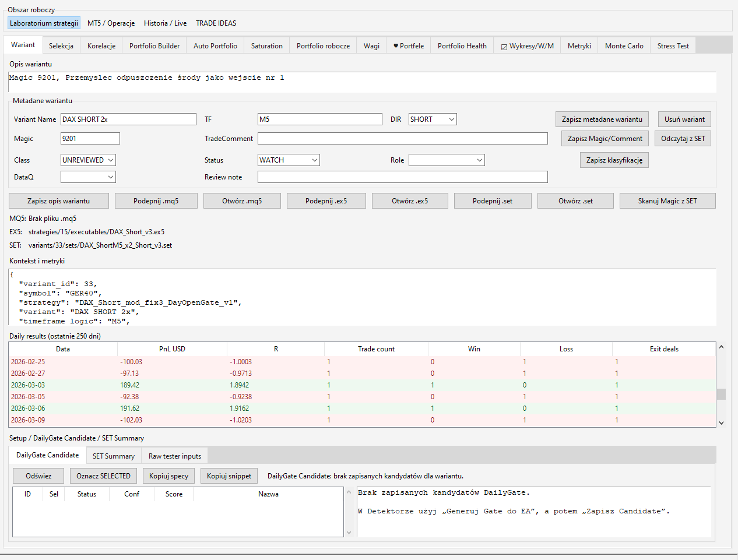The image size is (738, 560).
Task: Attach file via Podepnij .mq5
Action: 156,201
